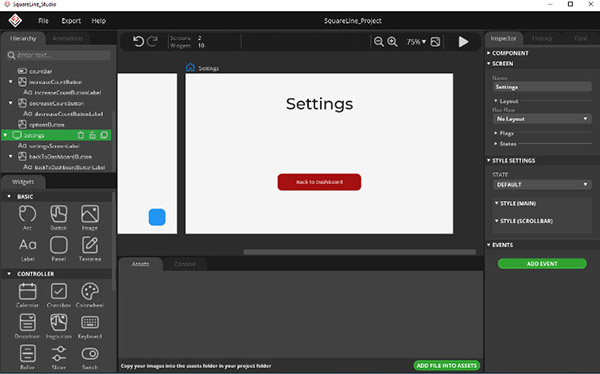The image size is (600, 374).
Task: Select the Imgbutton widget
Action: pyautogui.click(x=59, y=326)
